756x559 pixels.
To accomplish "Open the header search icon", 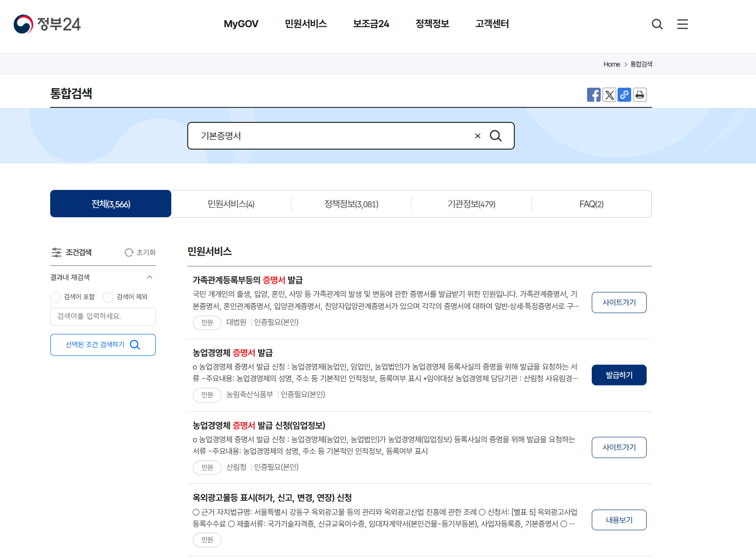I will (657, 24).
